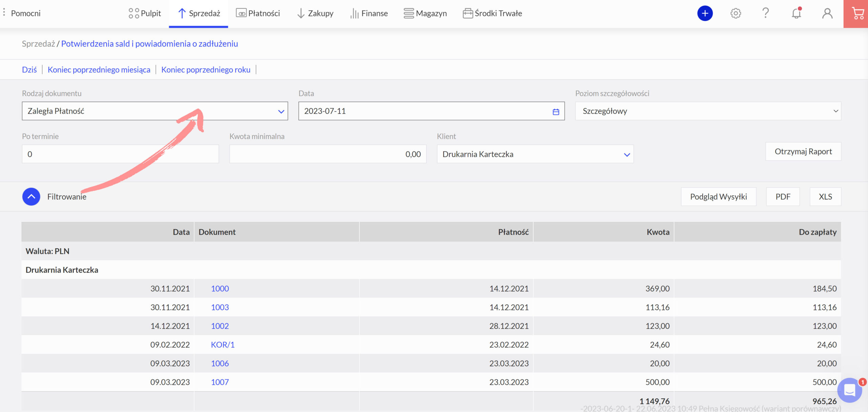Open document 1006

(220, 363)
